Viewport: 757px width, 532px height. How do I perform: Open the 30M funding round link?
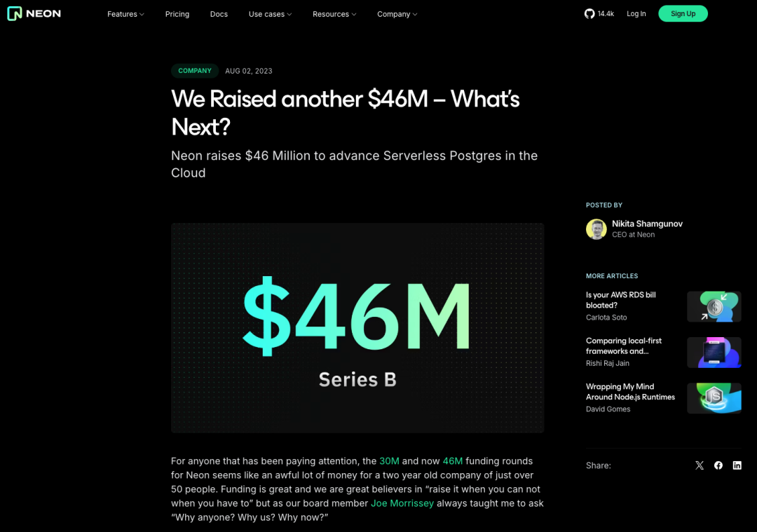tap(389, 461)
